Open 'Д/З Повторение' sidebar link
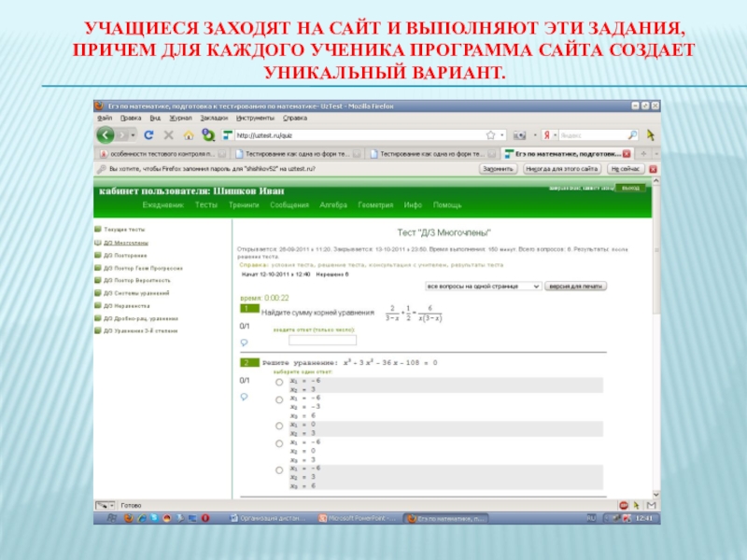The height and width of the screenshot is (560, 747). click(125, 256)
